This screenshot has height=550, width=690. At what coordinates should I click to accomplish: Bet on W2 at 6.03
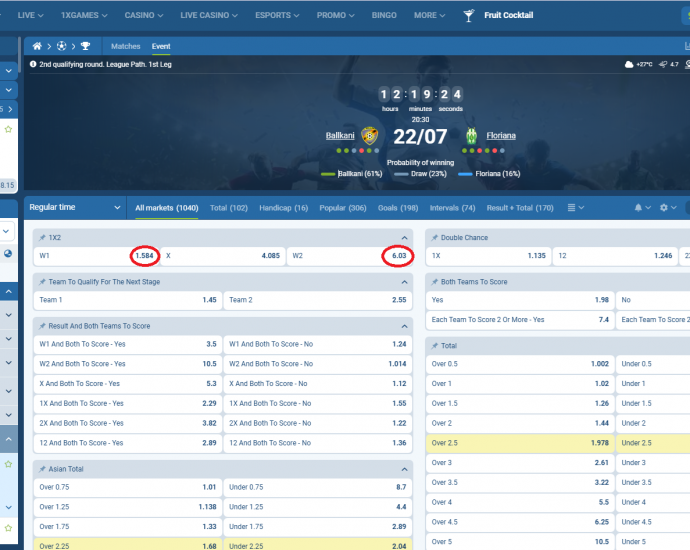(x=349, y=256)
